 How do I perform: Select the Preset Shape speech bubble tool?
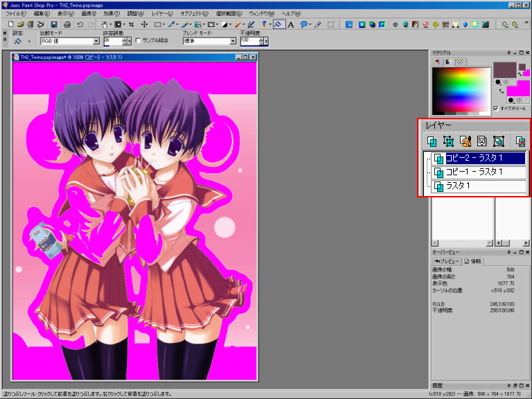303,24
